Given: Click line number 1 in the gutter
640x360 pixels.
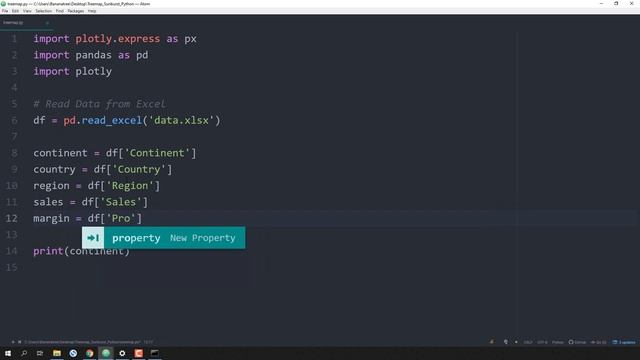Looking at the screenshot, I should [14, 39].
